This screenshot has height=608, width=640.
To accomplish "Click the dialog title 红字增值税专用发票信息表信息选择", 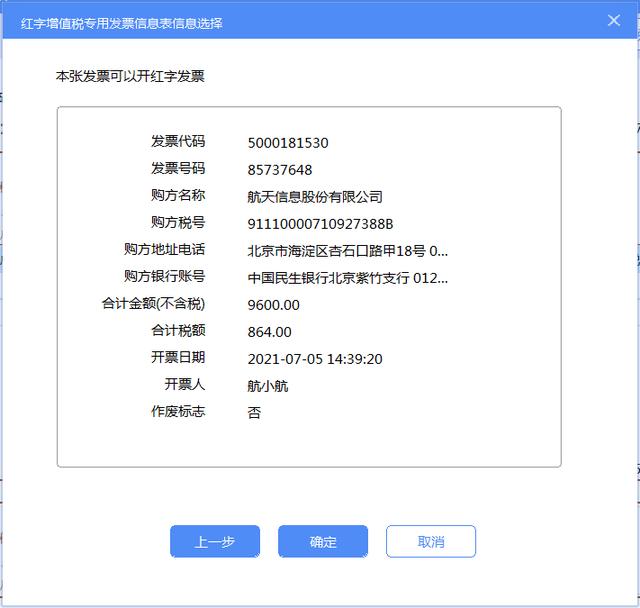I will (x=122, y=23).
